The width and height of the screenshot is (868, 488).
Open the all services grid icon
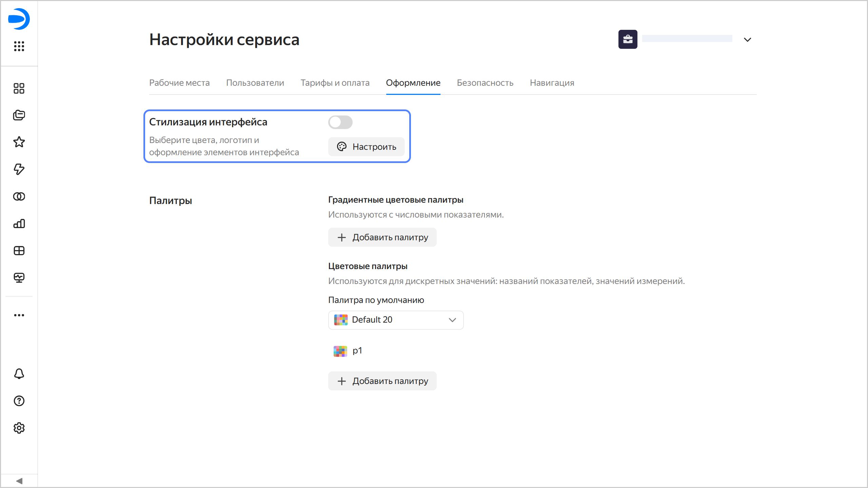point(19,46)
